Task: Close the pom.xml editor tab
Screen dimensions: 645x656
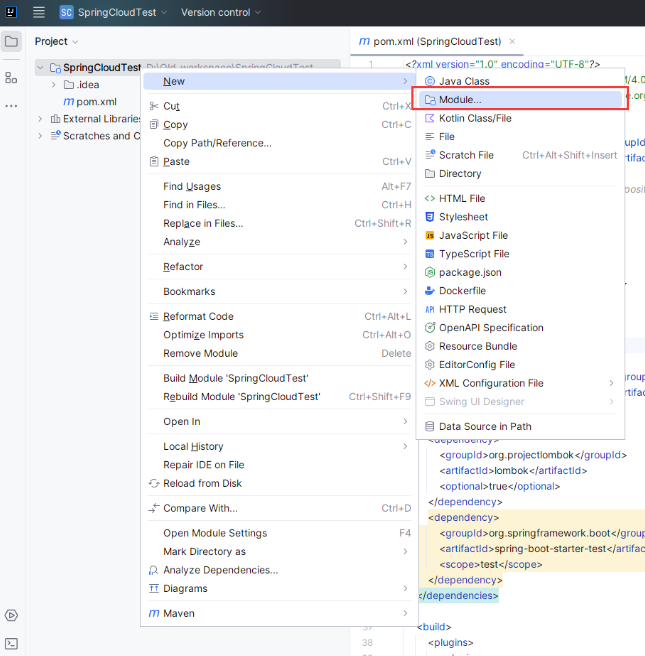Action: [x=513, y=42]
